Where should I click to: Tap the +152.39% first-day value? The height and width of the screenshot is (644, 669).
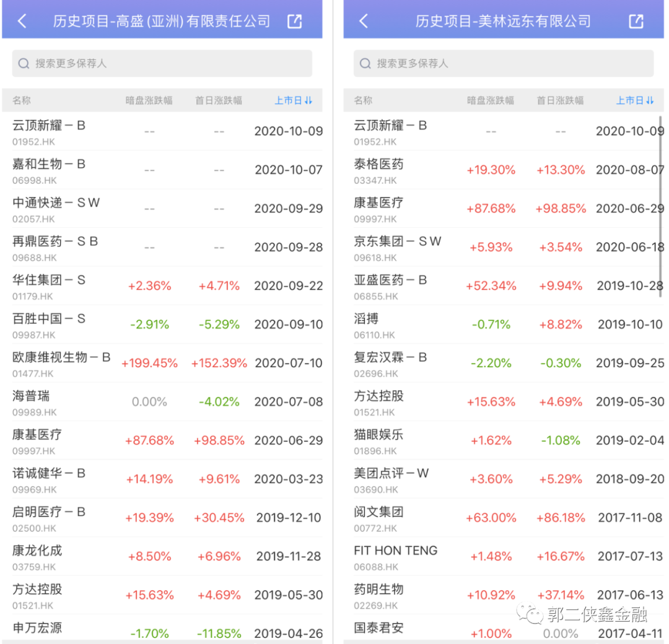tap(219, 363)
